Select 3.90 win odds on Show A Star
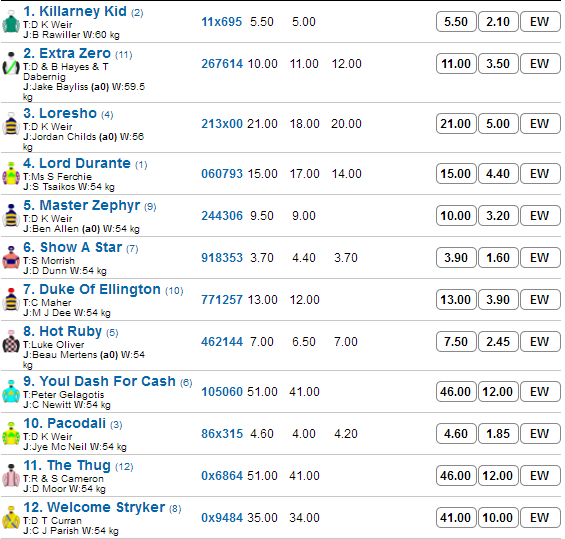Screen dimensions: 565x539 click(x=456, y=258)
